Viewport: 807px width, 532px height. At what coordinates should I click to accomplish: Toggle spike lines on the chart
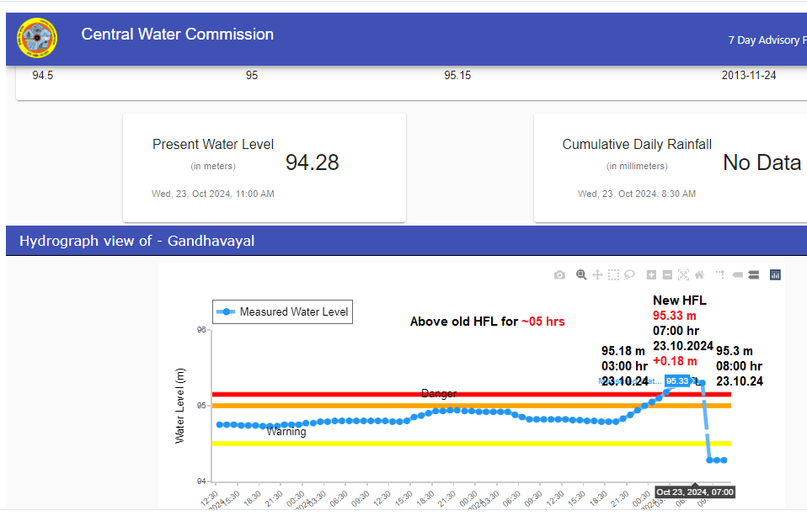point(720,274)
